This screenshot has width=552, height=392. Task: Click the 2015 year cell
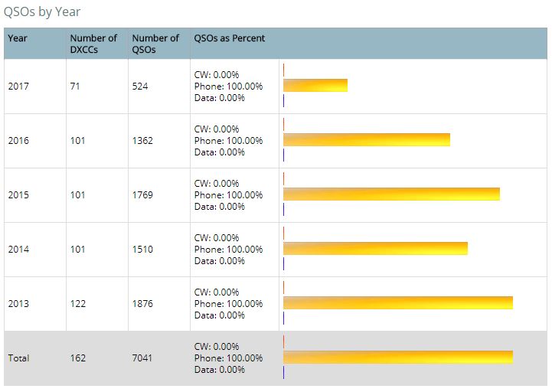coord(19,195)
